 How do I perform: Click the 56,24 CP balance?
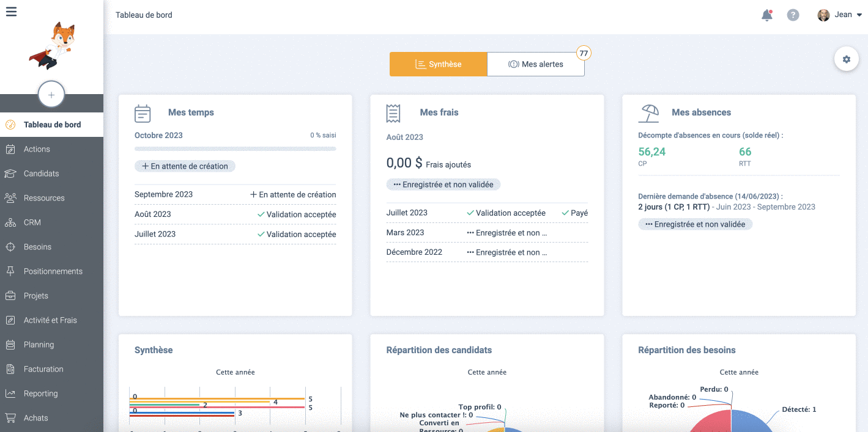coord(652,152)
